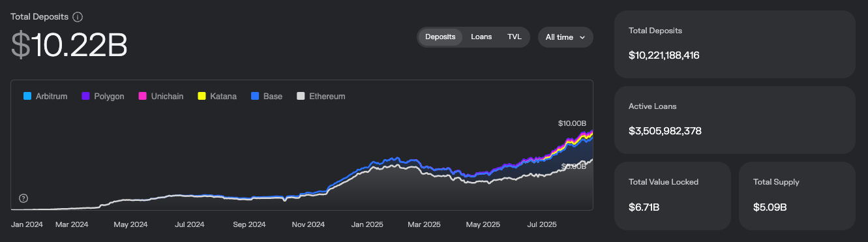
Task: Click the Mar 2025 axis label
Action: tap(424, 224)
